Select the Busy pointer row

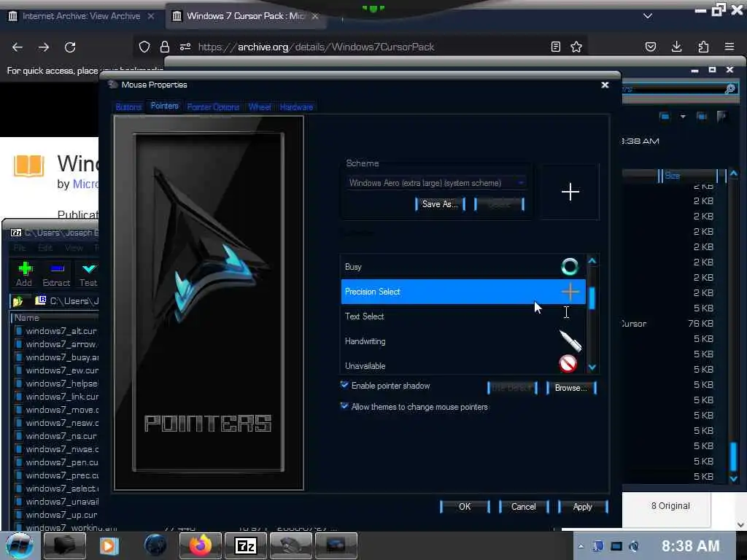coord(463,267)
